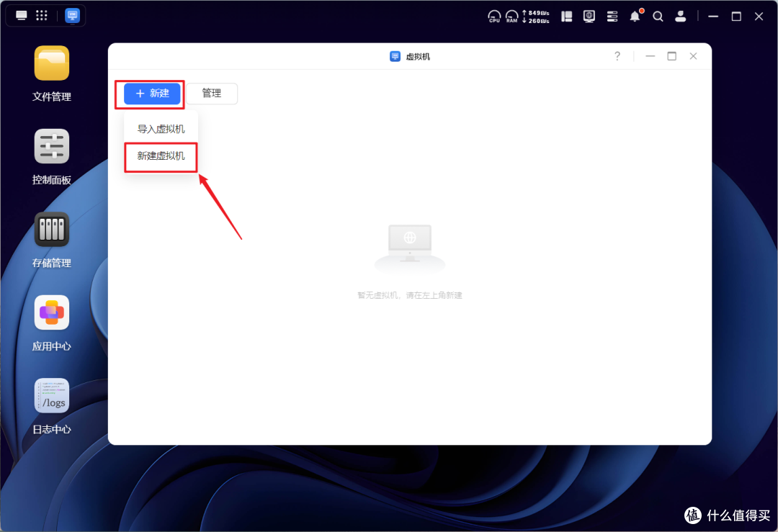This screenshot has height=532, width=778.
Task: Maximize the 虚拟机 window
Action: pyautogui.click(x=672, y=56)
